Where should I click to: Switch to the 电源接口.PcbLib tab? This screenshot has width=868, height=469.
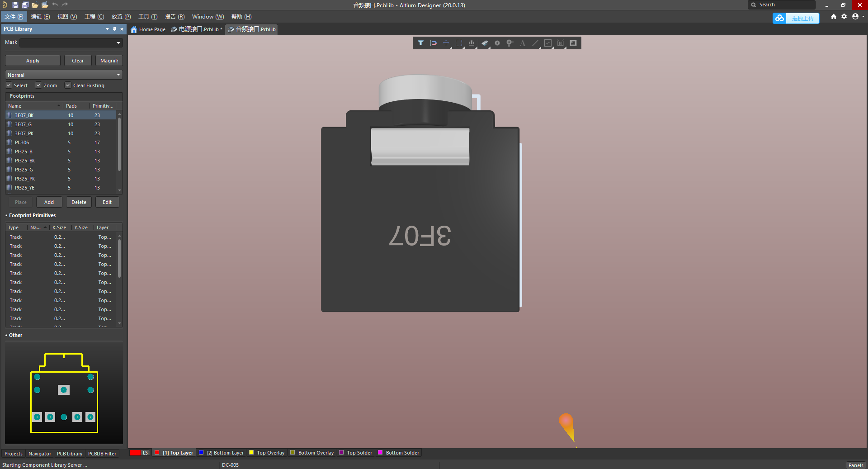tap(197, 29)
